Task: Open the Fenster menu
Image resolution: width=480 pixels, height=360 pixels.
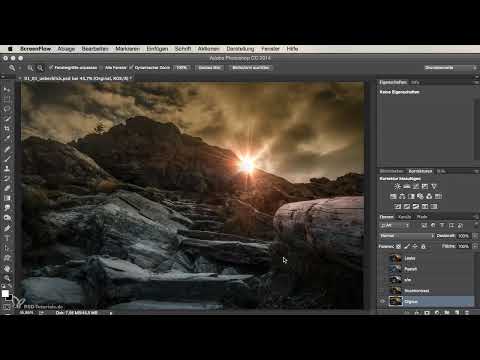Action: coord(270,49)
